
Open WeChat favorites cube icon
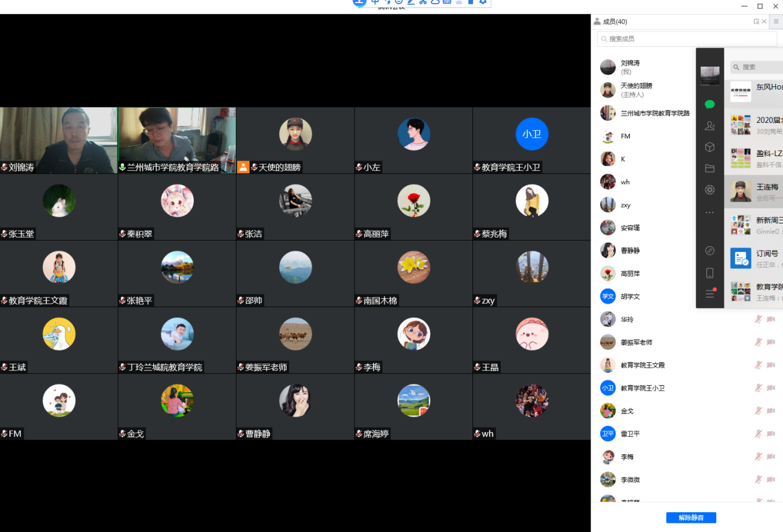click(x=710, y=147)
